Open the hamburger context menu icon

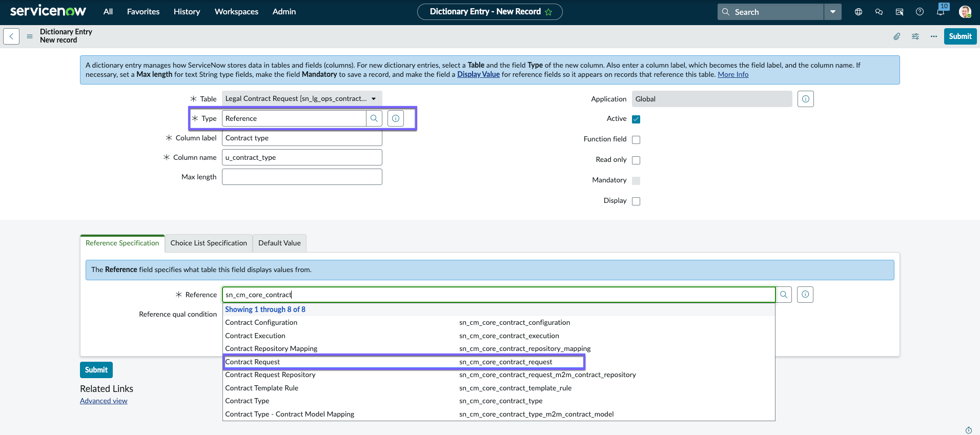click(30, 36)
